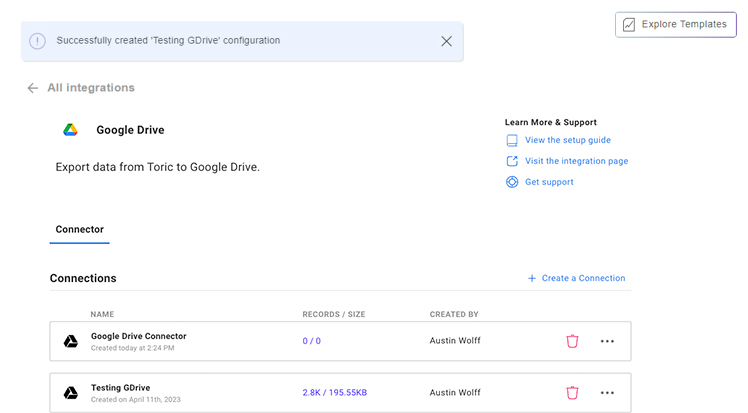Click 'Export data from Toric to Google Drive' text
The image size is (748, 413).
point(157,167)
